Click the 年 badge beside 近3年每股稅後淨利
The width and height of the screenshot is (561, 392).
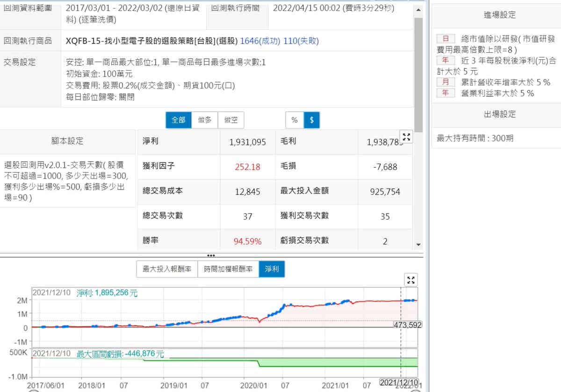coord(446,60)
